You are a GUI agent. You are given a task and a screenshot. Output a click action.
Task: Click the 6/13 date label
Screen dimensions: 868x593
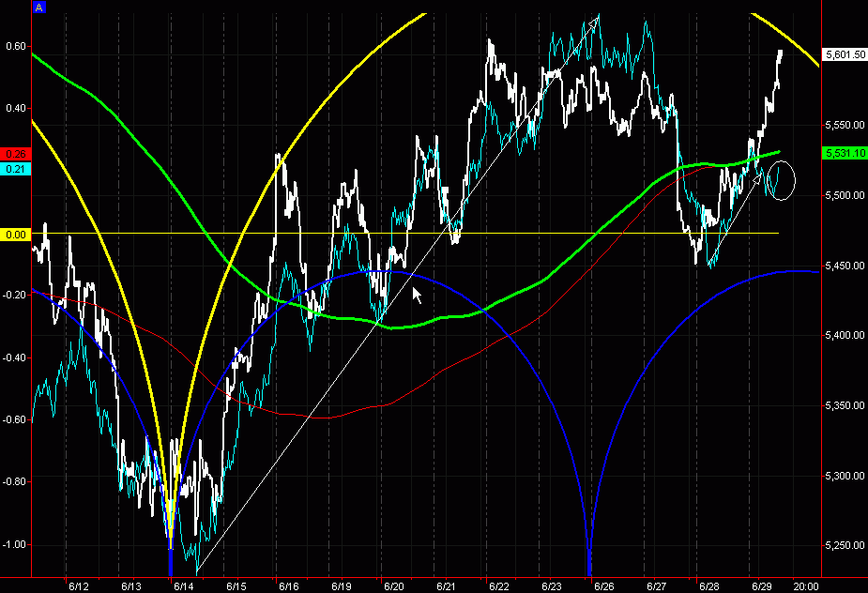(131, 586)
